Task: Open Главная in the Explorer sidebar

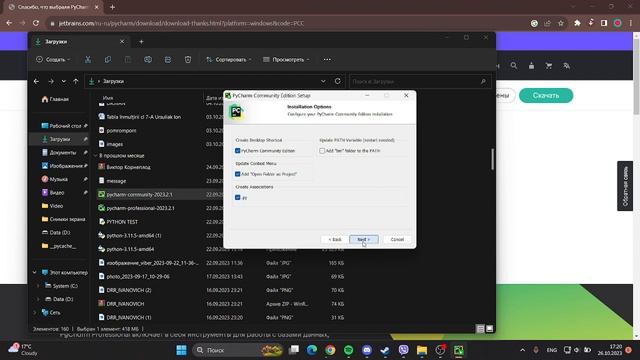Action: (55, 99)
